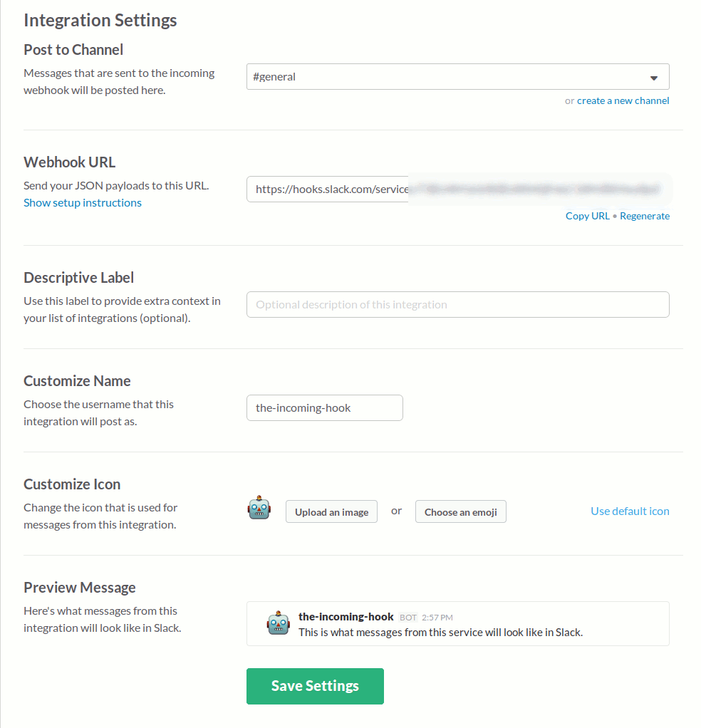
Task: Click Save Settings
Action: [315, 685]
